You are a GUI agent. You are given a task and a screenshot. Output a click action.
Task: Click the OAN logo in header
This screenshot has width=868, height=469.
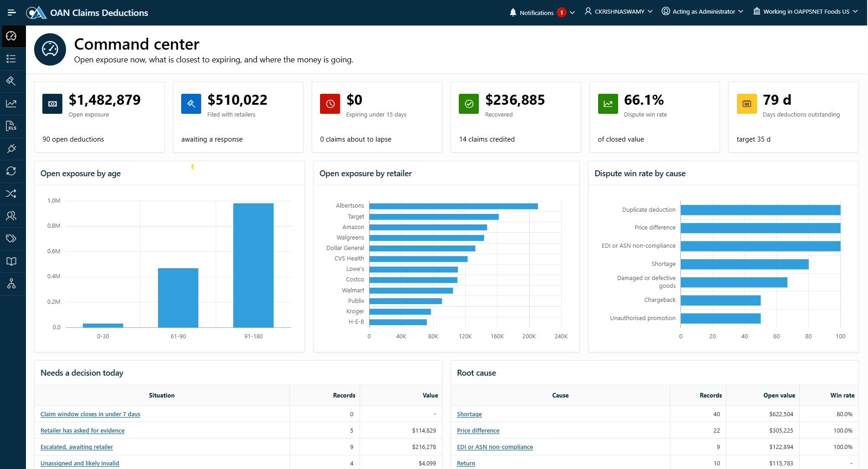click(36, 12)
